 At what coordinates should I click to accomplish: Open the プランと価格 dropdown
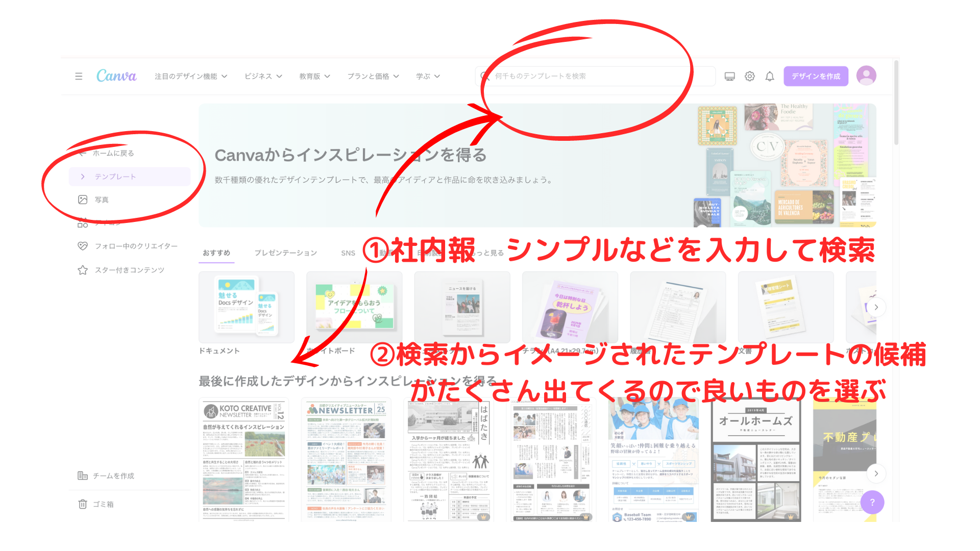point(372,76)
